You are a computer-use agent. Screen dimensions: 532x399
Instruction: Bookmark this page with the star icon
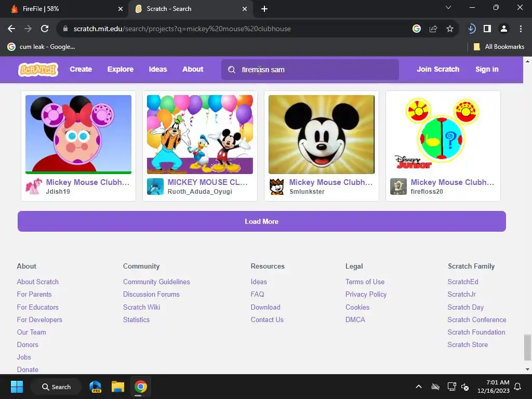[x=450, y=29]
